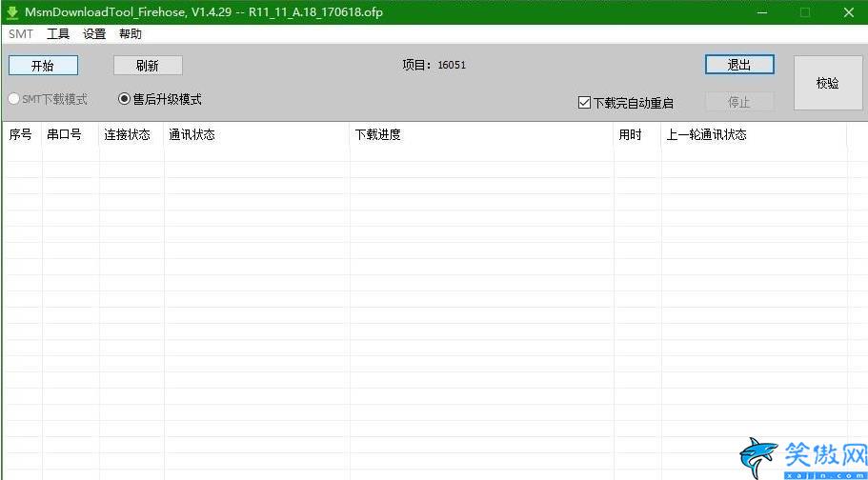Click the 串口号 column header
This screenshot has height=480, width=868.
coord(71,135)
